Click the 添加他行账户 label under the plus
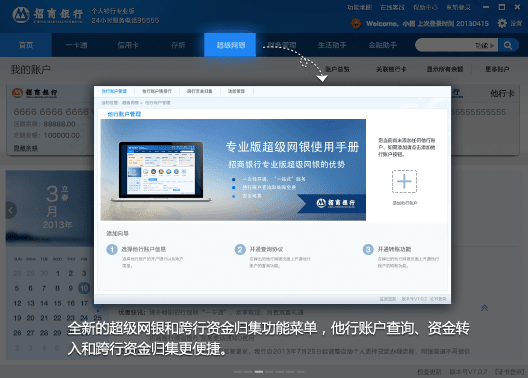The width and height of the screenshot is (528, 378). point(405,203)
